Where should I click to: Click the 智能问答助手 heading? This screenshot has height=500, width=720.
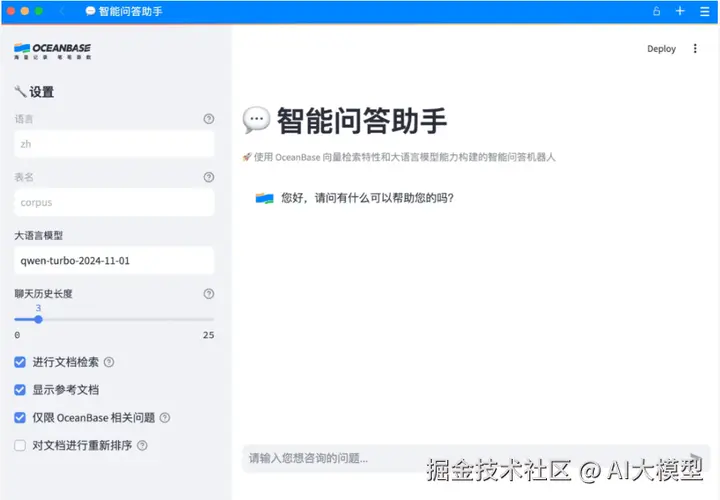(361, 121)
